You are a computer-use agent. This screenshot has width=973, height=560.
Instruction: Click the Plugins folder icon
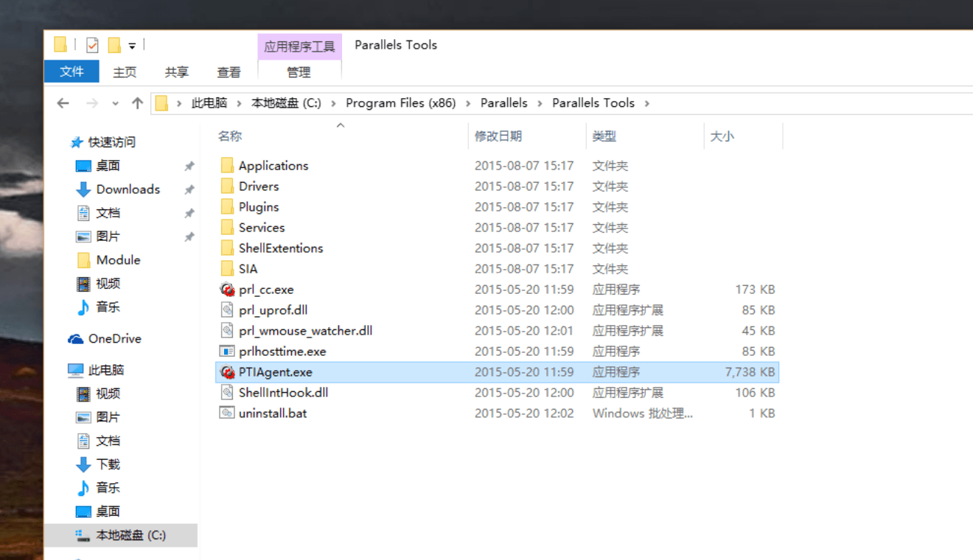pos(227,206)
